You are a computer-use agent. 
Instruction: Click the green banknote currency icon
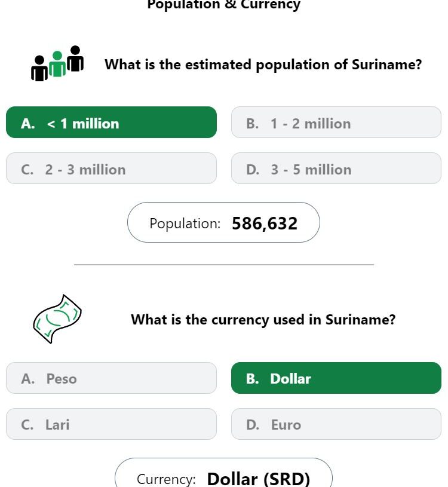(x=57, y=319)
